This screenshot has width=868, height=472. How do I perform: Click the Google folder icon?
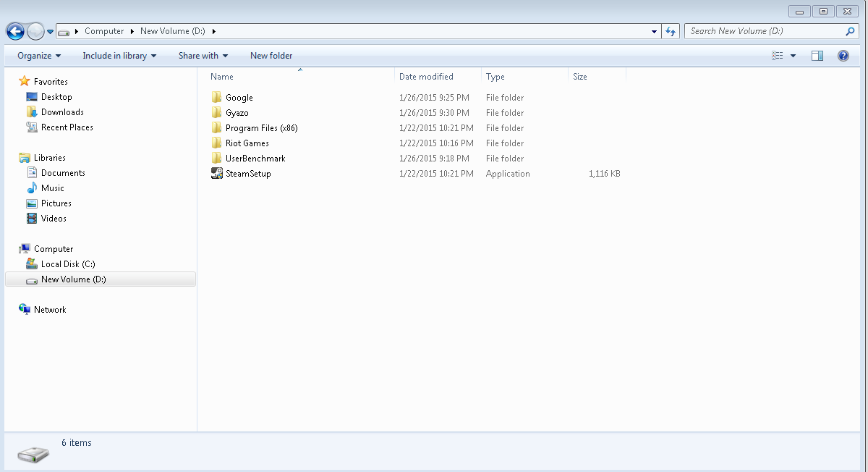pos(217,97)
